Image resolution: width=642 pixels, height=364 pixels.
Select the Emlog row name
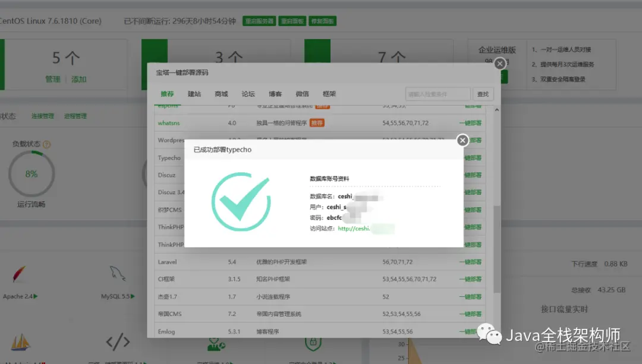(166, 331)
